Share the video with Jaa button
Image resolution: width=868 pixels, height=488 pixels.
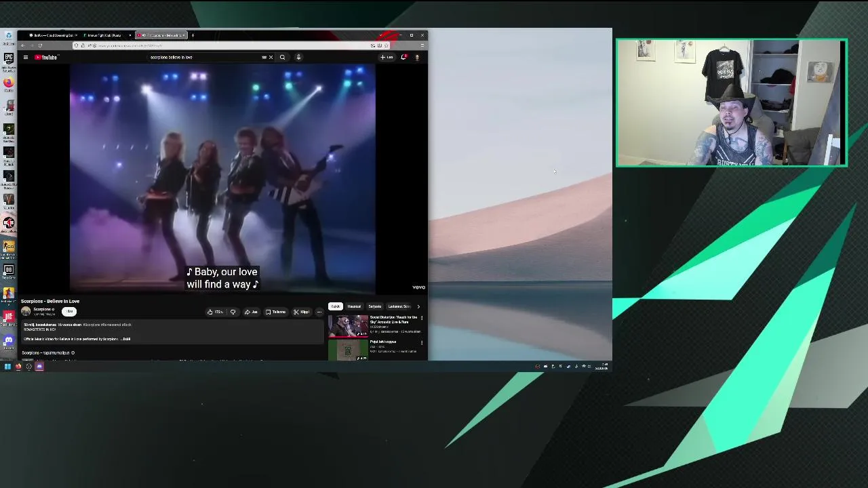click(252, 312)
